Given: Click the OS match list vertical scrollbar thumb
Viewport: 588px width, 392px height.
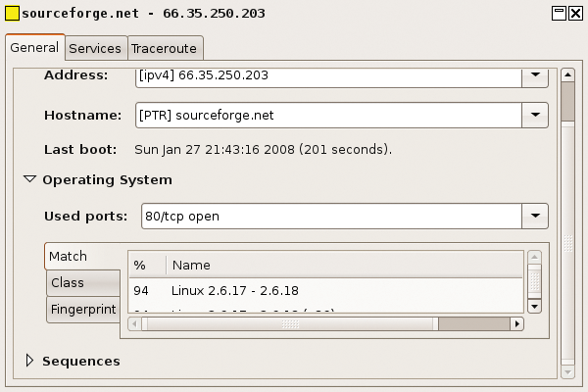Looking at the screenshot, I should pos(534,281).
